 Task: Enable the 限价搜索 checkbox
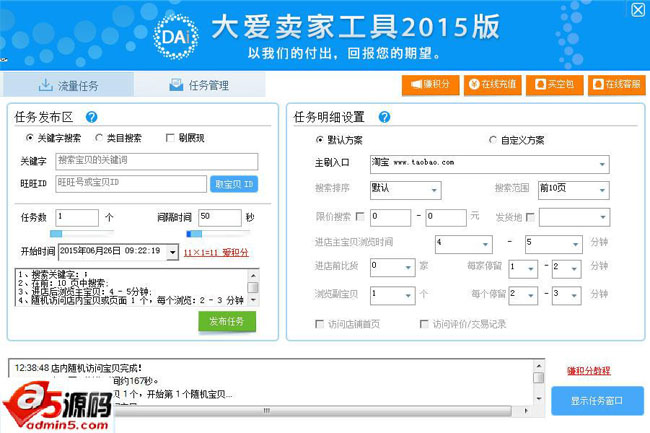[x=360, y=216]
